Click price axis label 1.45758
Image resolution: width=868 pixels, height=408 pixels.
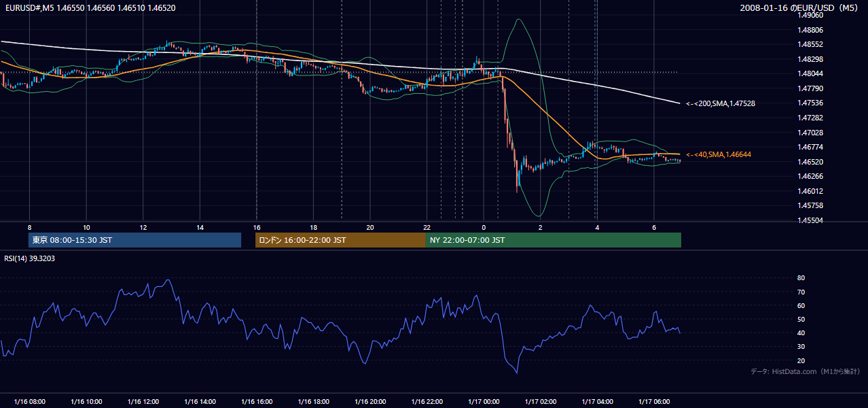pyautogui.click(x=810, y=205)
